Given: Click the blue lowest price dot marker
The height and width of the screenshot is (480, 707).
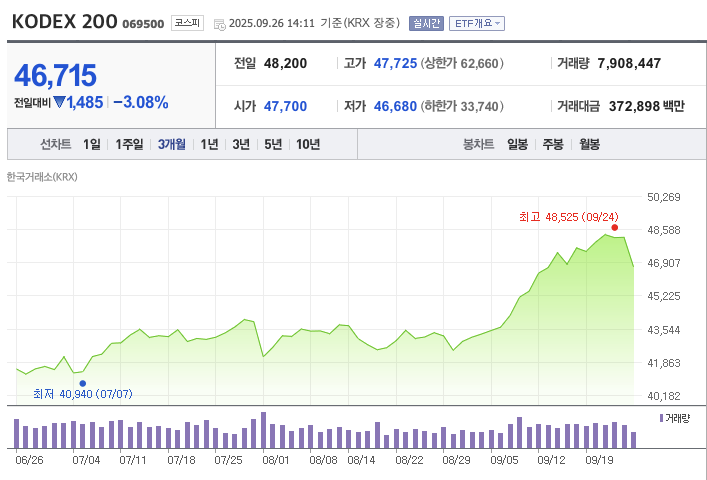Looking at the screenshot, I should (x=82, y=383).
